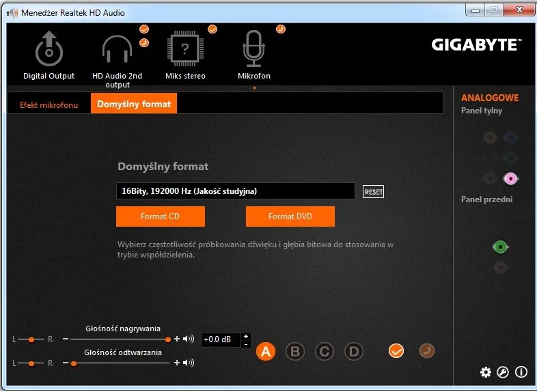This screenshot has height=392, width=537.
Task: Close the Menedżer Realtek HD Audio window
Action: point(519,10)
